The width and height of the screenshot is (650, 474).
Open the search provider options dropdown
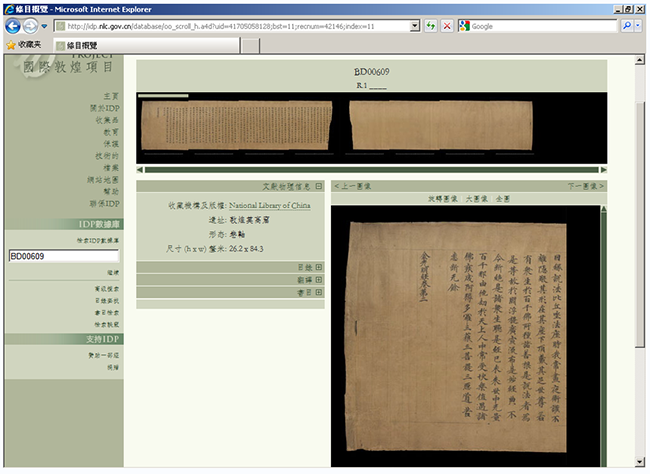coord(638,26)
